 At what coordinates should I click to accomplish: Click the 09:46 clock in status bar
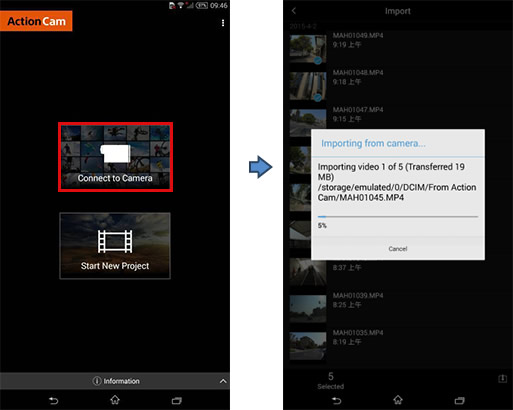pos(219,5)
